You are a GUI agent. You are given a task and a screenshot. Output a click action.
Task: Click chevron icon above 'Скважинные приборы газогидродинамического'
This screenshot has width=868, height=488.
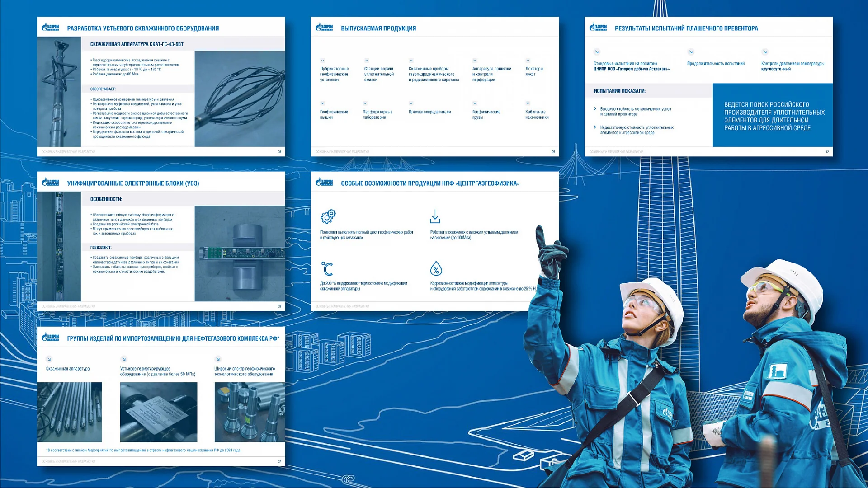click(x=411, y=61)
